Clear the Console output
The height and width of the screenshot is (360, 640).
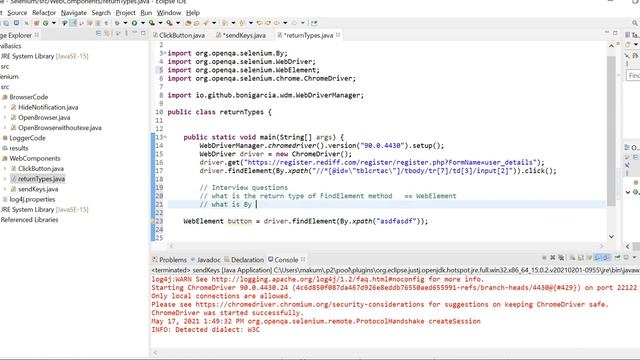(x=572, y=258)
